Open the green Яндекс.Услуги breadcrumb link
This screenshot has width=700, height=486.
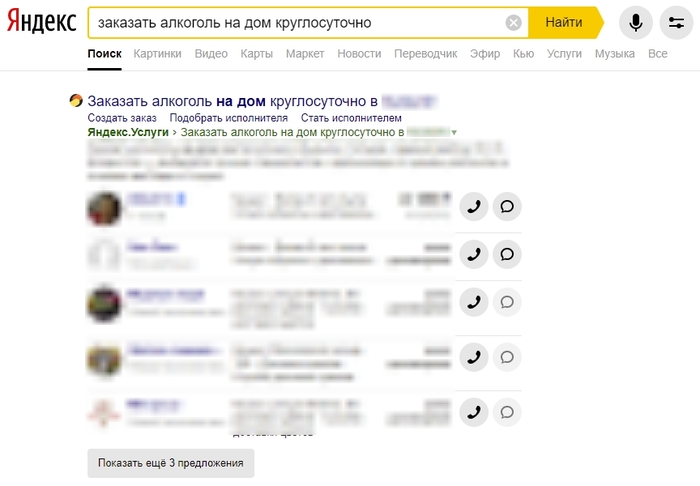pos(128,133)
